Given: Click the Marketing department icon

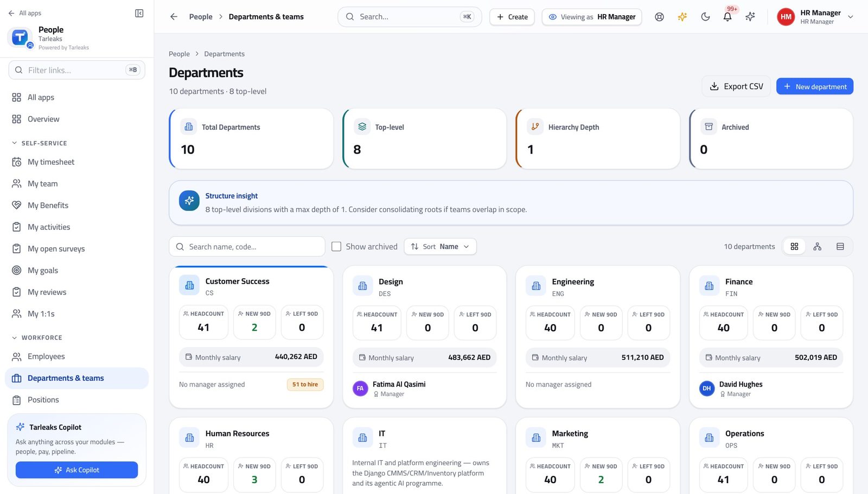Looking at the screenshot, I should pyautogui.click(x=536, y=438).
